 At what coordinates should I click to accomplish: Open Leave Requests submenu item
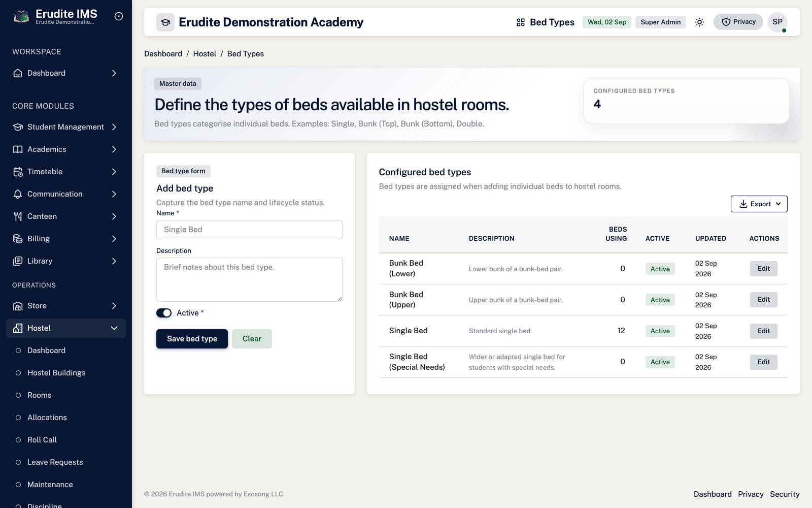point(66,462)
